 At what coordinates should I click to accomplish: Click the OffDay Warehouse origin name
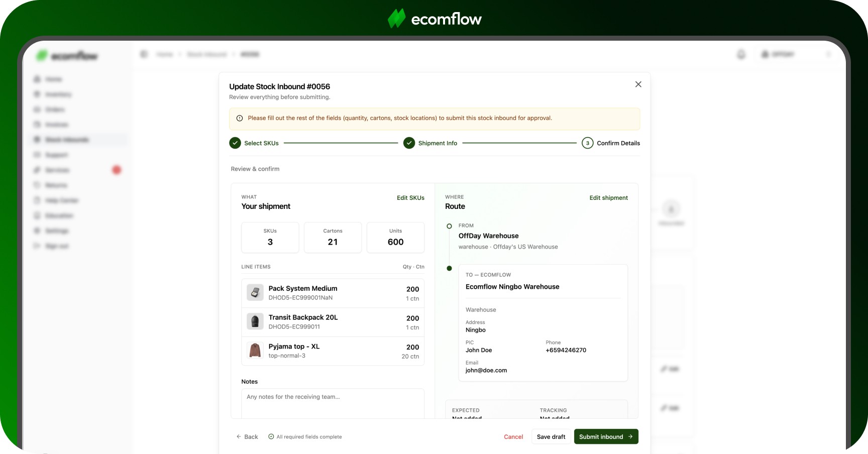point(488,236)
